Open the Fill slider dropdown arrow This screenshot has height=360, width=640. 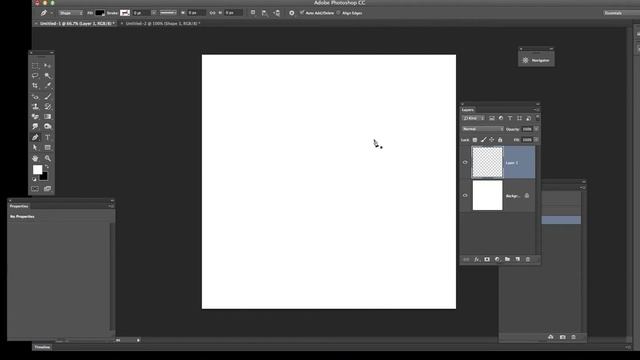point(536,140)
